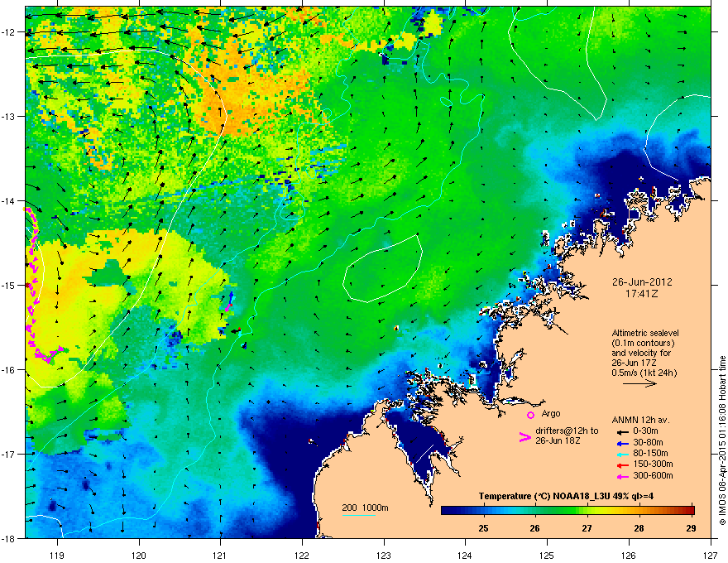Click the 80-150m depth label

coord(650,453)
